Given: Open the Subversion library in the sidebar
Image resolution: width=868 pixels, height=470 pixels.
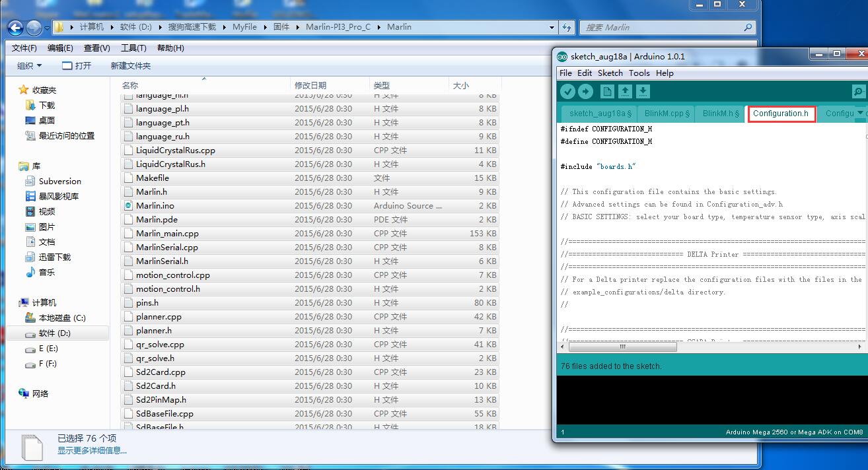Looking at the screenshot, I should (59, 181).
